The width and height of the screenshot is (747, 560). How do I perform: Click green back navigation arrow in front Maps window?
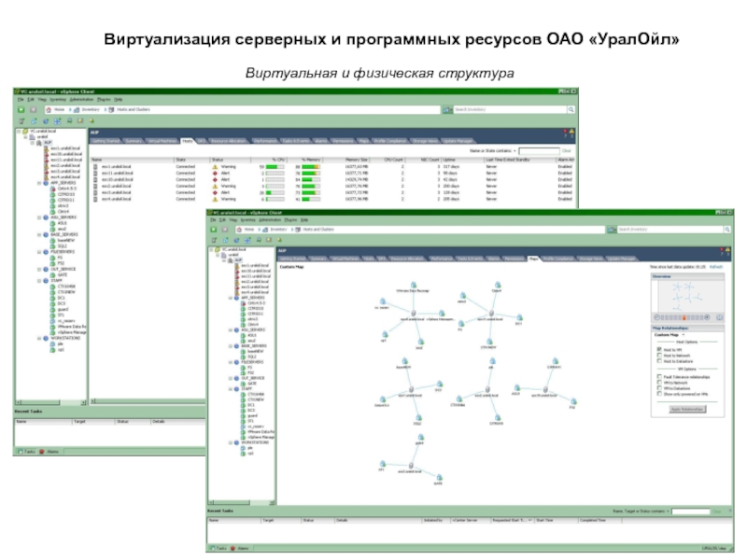click(215, 230)
